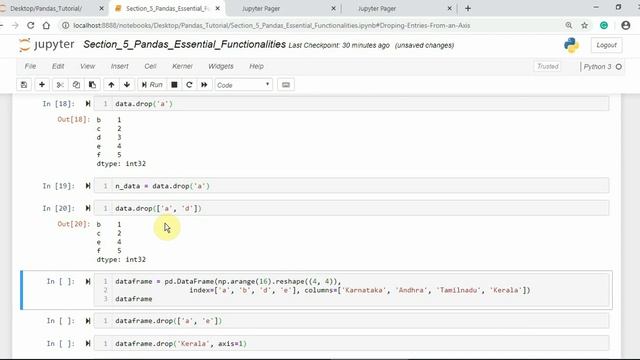The width and height of the screenshot is (640, 360).
Task: Run the dataframe.drop(['a', 'e']) cell icon
Action: [88, 321]
